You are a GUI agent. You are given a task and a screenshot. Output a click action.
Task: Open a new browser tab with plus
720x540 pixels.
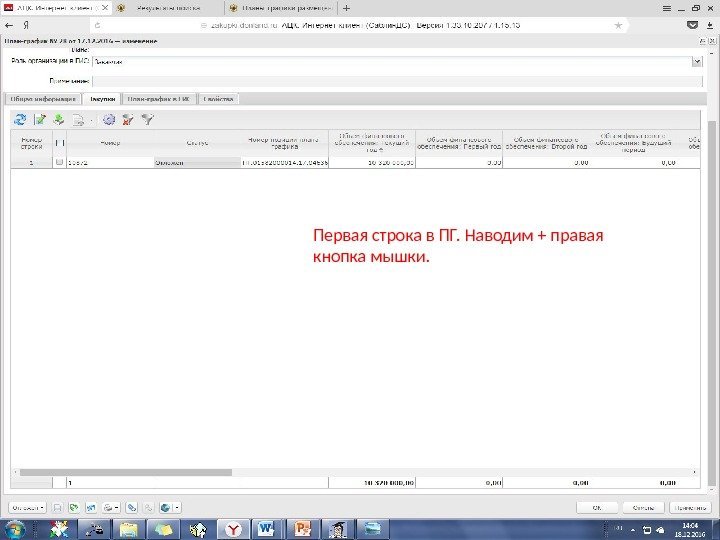click(346, 8)
